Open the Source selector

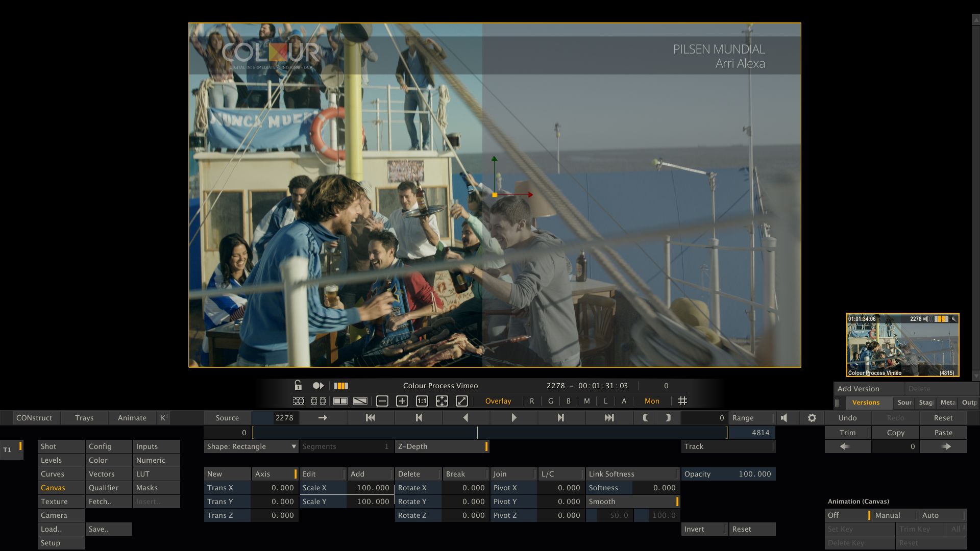227,418
